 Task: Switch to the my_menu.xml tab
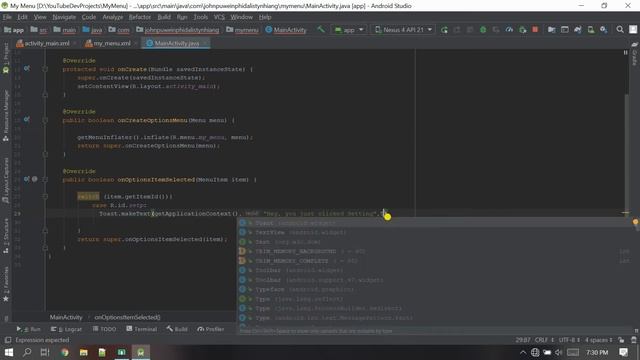pos(108,43)
